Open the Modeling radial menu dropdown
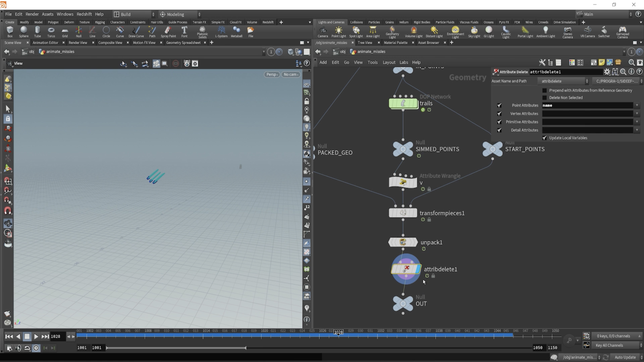644x362 pixels. (180, 14)
